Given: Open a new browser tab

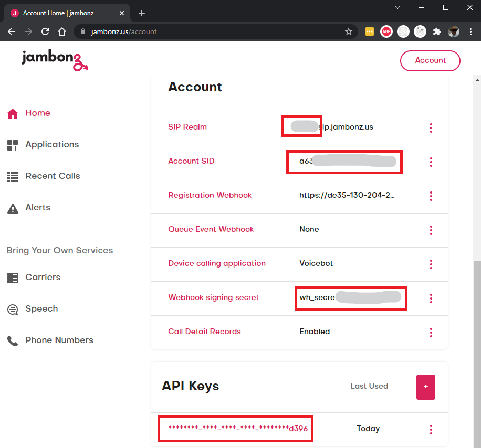Looking at the screenshot, I should (141, 13).
